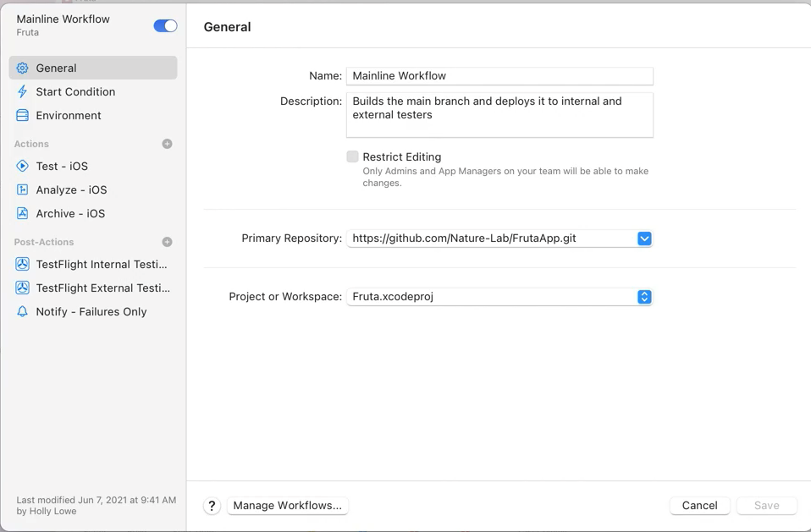This screenshot has width=811, height=532.
Task: Click the Environment server icon
Action: coord(22,115)
